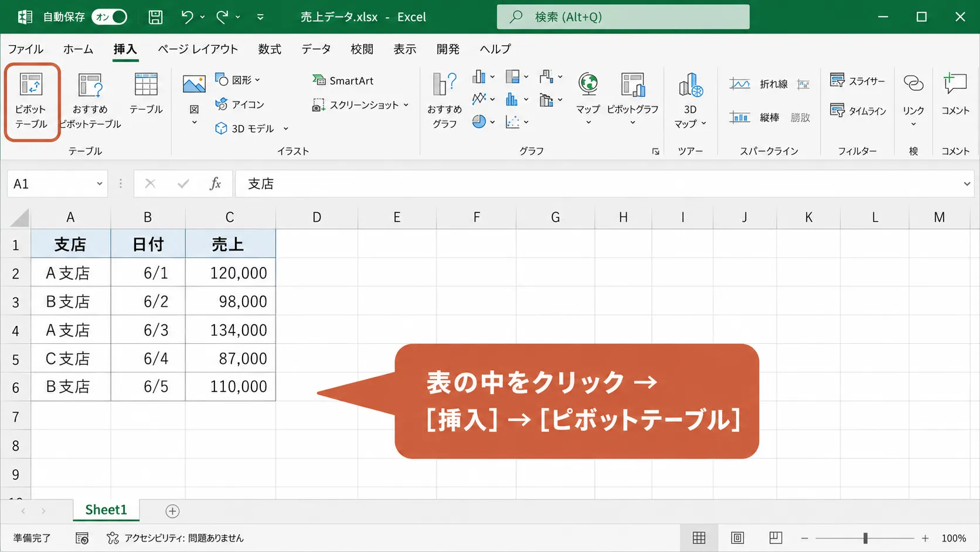Insert a スライサー slicer
Image resolution: width=980 pixels, height=552 pixels.
[x=857, y=80]
